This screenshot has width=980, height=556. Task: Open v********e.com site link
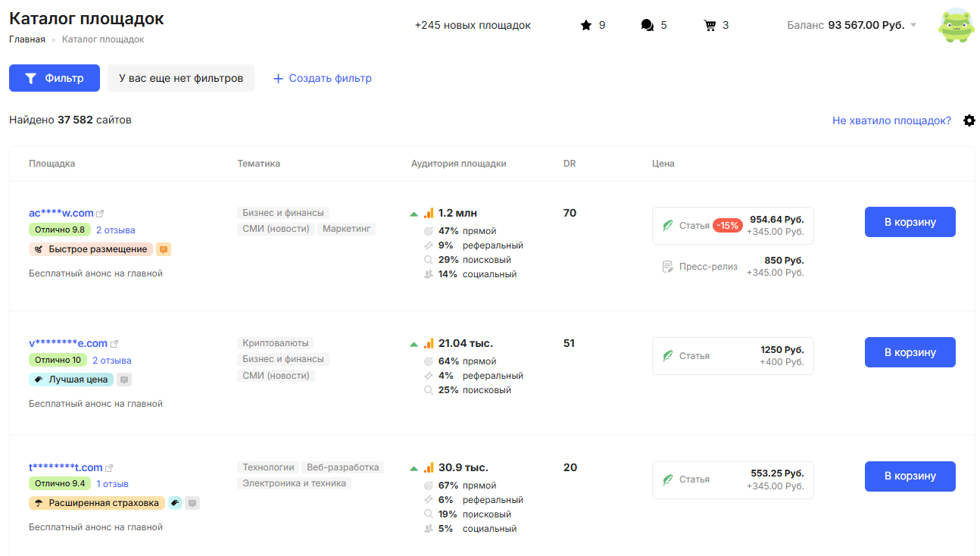(68, 343)
